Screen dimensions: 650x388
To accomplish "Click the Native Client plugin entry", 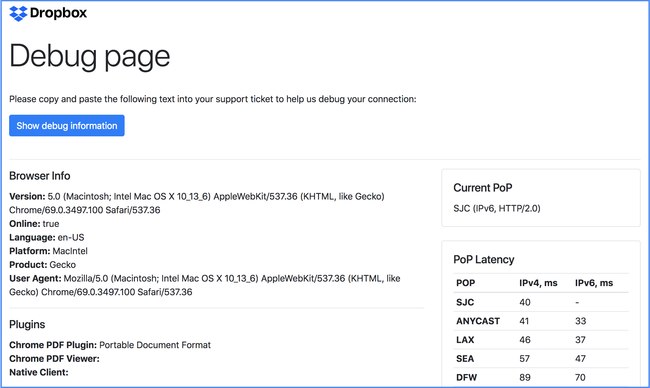I will [39, 372].
